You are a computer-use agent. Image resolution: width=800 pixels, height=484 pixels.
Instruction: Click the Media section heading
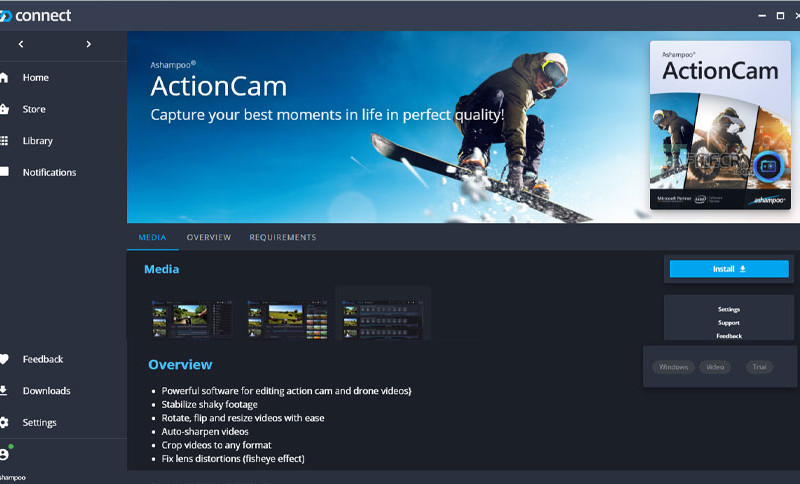pos(161,269)
